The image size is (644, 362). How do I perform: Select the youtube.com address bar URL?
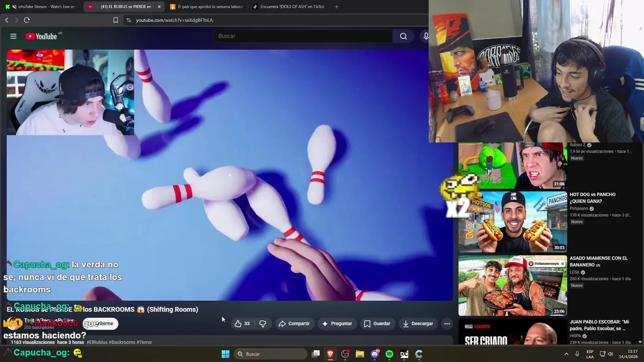click(x=174, y=20)
